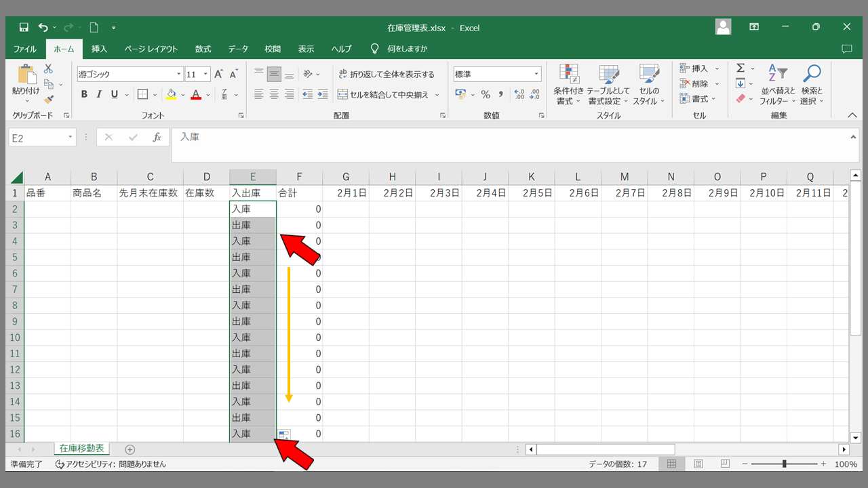Select column header G
Viewport: 868px width, 488px height.
[x=346, y=177]
